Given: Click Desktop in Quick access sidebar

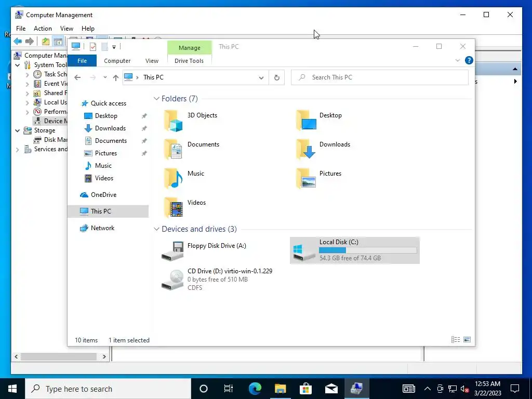Looking at the screenshot, I should (x=106, y=116).
